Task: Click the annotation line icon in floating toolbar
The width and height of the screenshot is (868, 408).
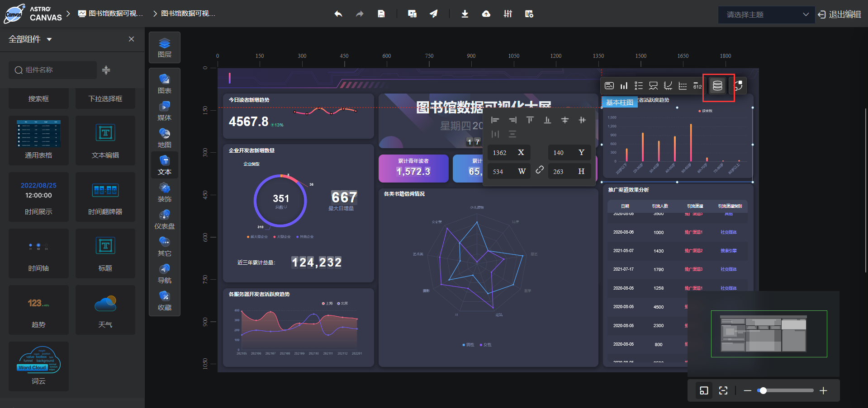Action: pyautogui.click(x=653, y=85)
